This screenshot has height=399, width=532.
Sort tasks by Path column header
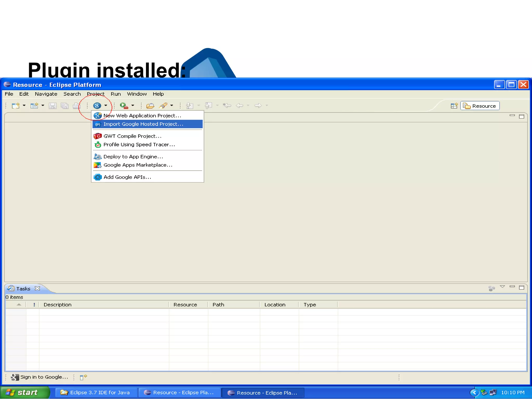point(234,304)
